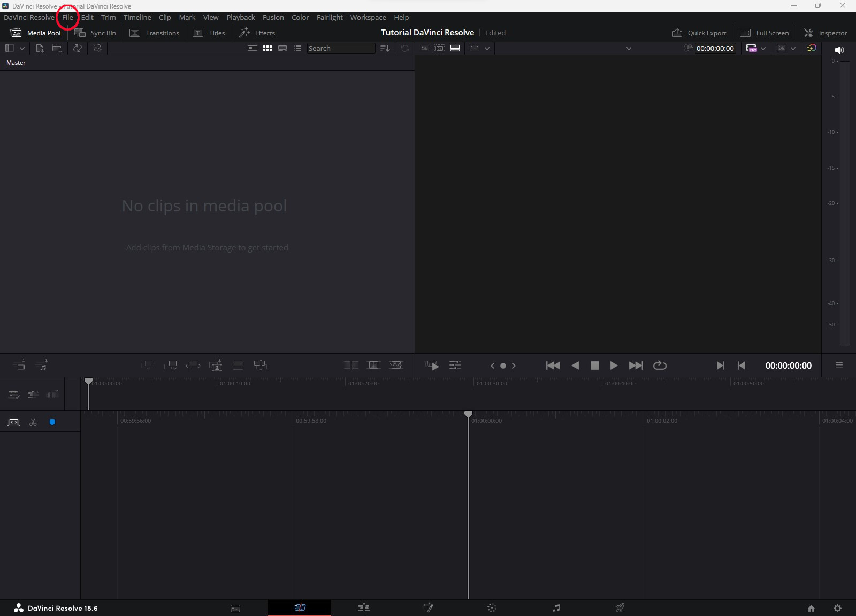856x616 pixels.
Task: Click the Source Overwrite icon
Action: 261,365
